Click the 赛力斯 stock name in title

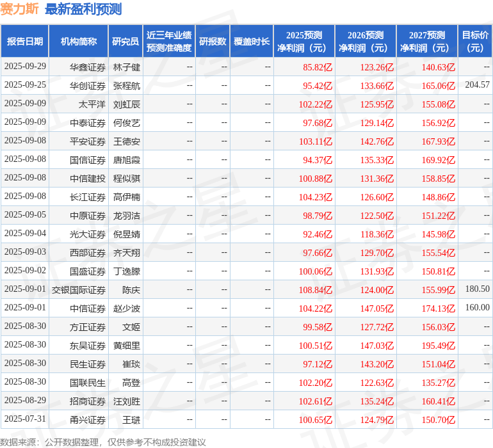pos(20,9)
